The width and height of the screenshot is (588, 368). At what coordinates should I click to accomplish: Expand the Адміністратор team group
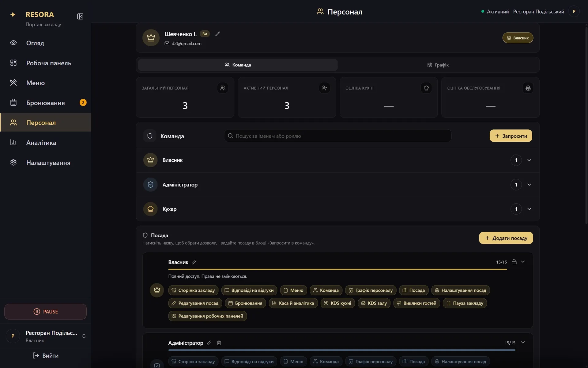(x=529, y=185)
